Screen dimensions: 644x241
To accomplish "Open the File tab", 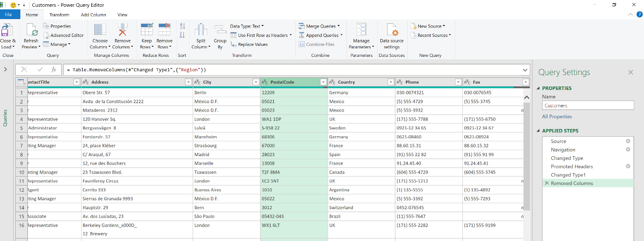I will click(x=8, y=15).
